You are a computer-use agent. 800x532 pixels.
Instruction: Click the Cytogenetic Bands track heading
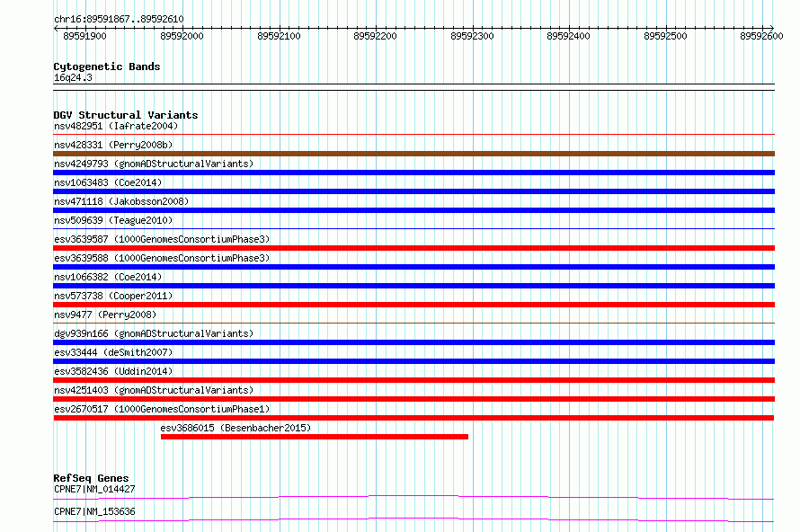click(x=107, y=66)
